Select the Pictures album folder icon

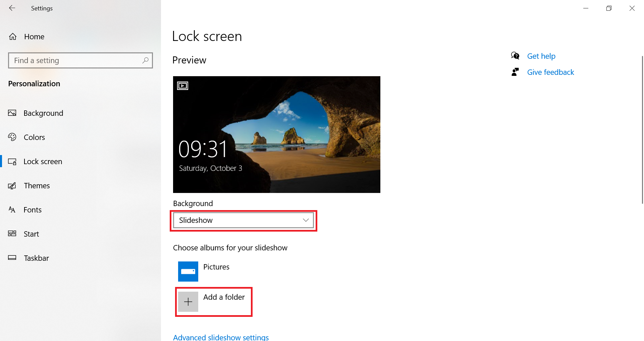tap(188, 272)
